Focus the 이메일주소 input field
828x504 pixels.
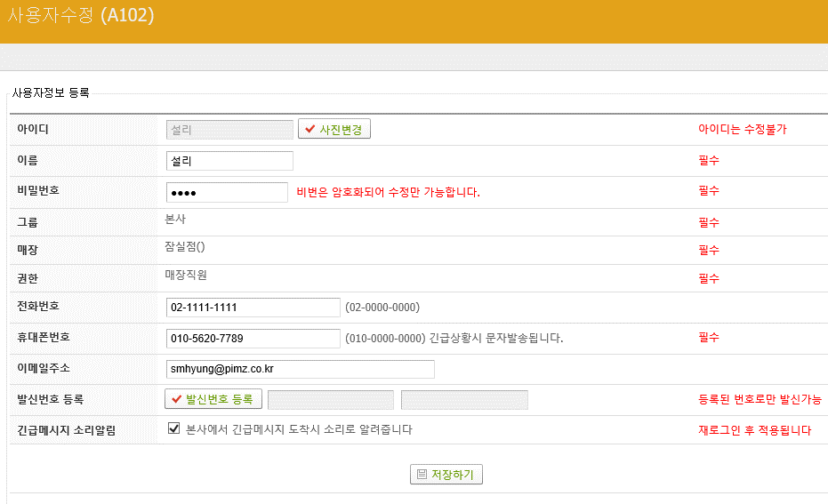(300, 370)
